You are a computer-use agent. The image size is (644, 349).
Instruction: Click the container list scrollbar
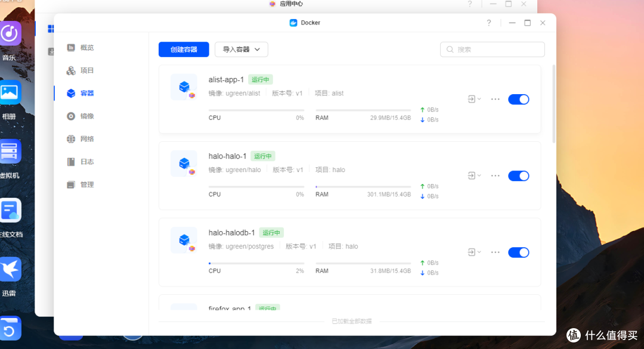(554, 104)
